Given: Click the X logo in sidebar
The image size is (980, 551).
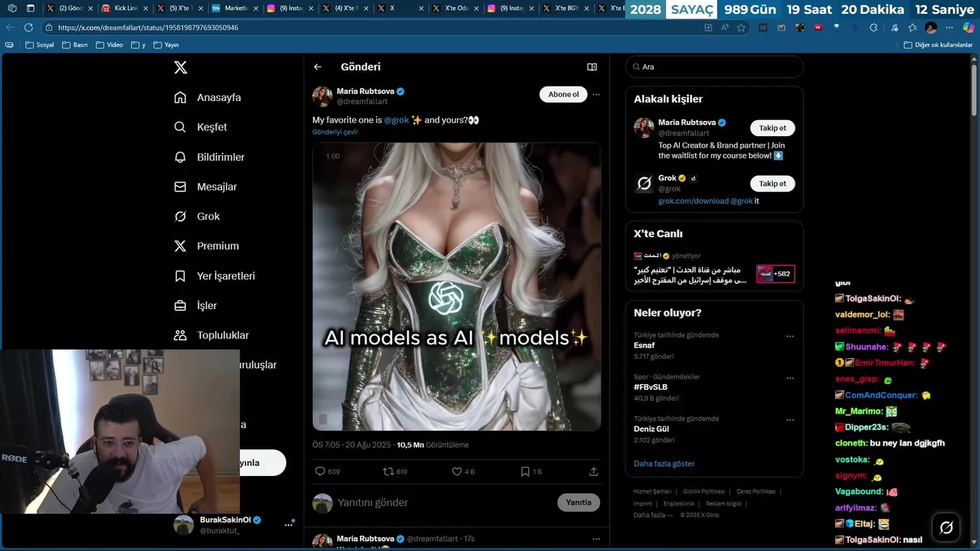Looking at the screenshot, I should click(x=181, y=67).
